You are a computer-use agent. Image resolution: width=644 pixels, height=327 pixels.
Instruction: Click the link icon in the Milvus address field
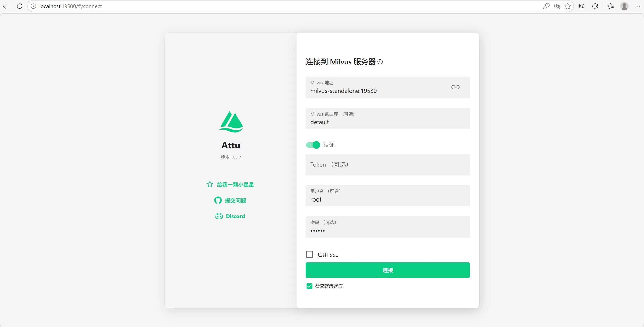pyautogui.click(x=455, y=87)
